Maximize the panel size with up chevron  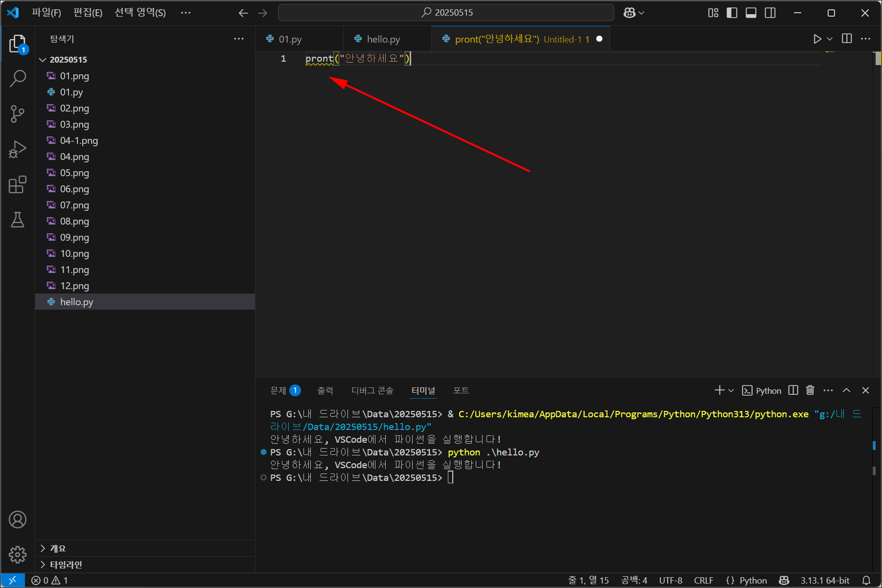(846, 390)
